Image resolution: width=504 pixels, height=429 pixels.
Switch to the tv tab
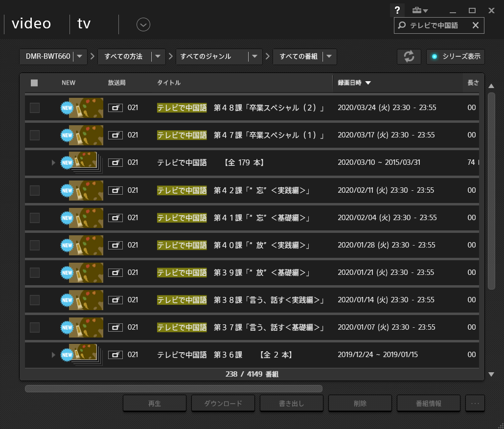click(84, 23)
